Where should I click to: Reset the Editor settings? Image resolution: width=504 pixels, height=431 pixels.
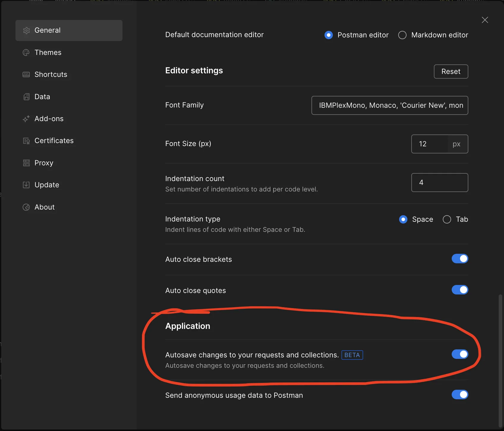point(451,72)
